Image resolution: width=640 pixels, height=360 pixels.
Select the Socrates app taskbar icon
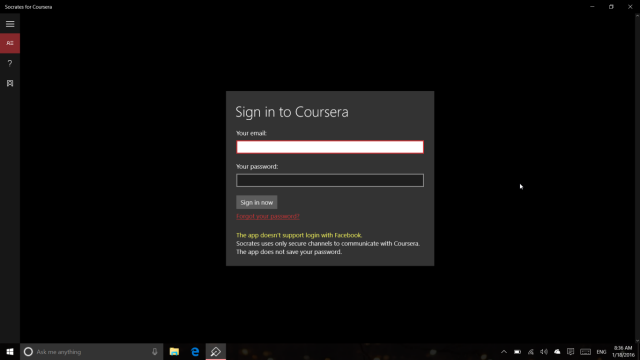coord(216,351)
